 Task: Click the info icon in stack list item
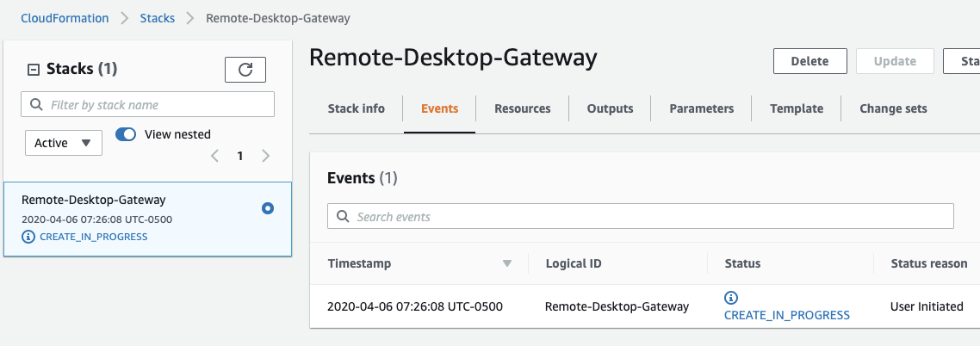coord(28,237)
